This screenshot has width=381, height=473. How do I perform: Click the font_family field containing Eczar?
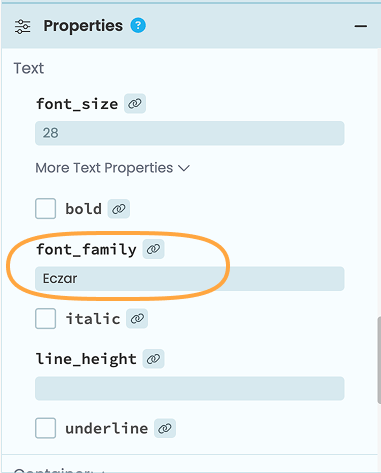click(190, 279)
